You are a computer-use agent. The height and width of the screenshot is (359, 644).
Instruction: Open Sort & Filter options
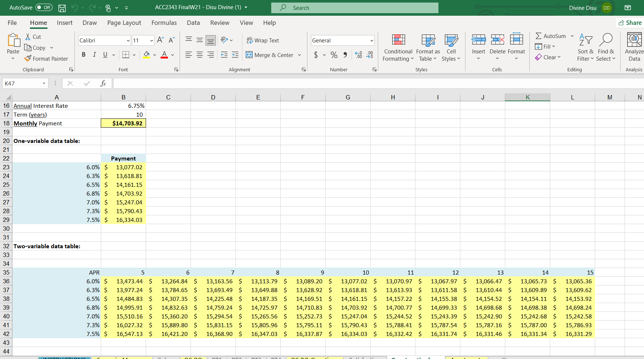click(585, 47)
